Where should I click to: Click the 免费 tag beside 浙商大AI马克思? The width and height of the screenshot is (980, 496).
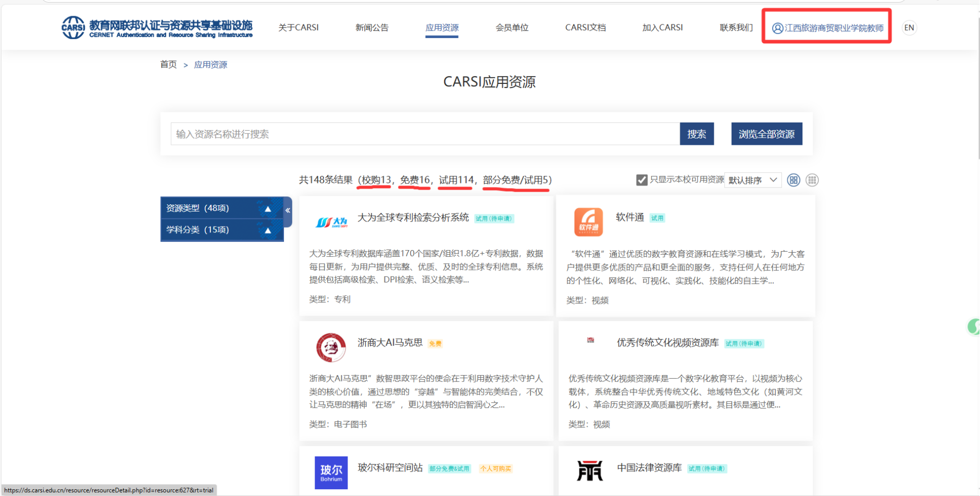point(435,343)
